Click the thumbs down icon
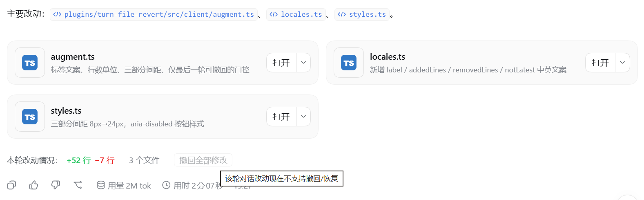Image resolution: width=644 pixels, height=200 pixels. pyautogui.click(x=56, y=185)
